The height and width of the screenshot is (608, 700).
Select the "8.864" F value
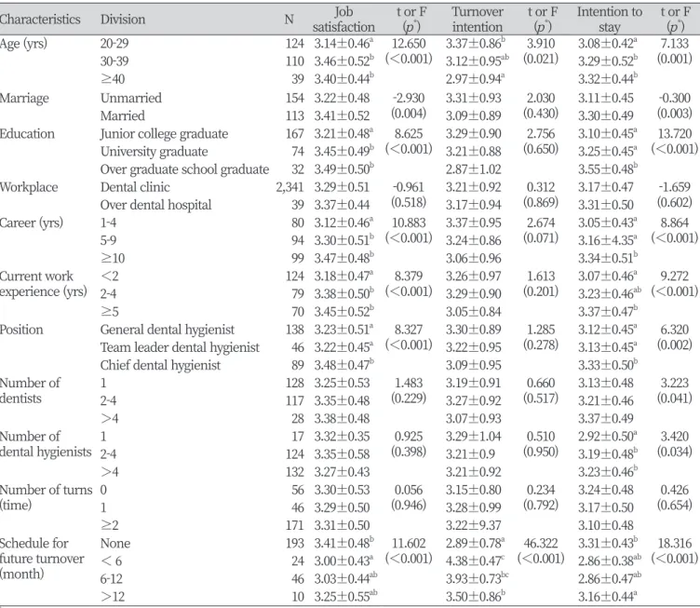coord(674,223)
